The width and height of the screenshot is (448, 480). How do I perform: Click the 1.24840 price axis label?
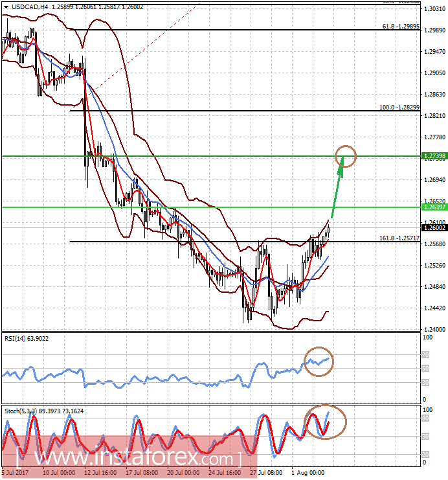tap(434, 287)
